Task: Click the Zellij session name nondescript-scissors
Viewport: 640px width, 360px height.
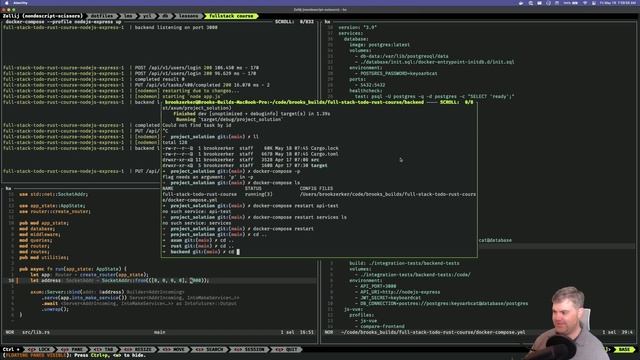Action: [52, 16]
